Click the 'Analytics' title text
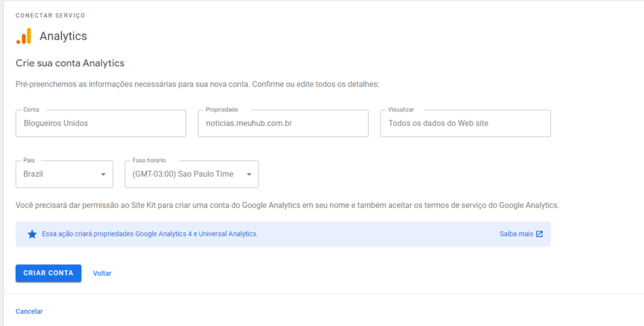Image resolution: width=644 pixels, height=326 pixels. click(x=64, y=36)
